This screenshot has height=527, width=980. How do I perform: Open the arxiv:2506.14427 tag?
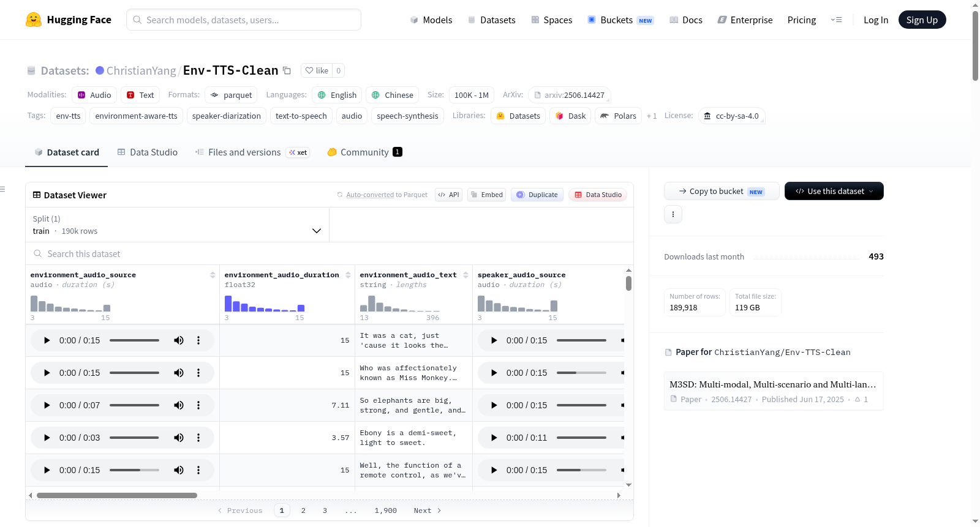pos(569,95)
